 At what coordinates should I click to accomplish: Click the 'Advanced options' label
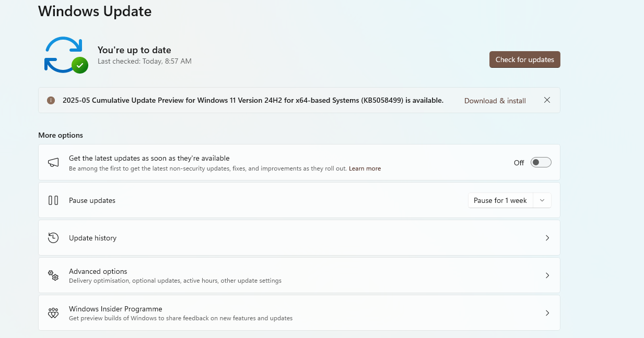pos(98,271)
